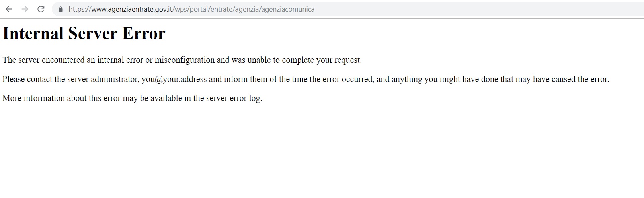Click the word 'misconfiguration' in the first paragraph
644x198 pixels.
click(185, 60)
